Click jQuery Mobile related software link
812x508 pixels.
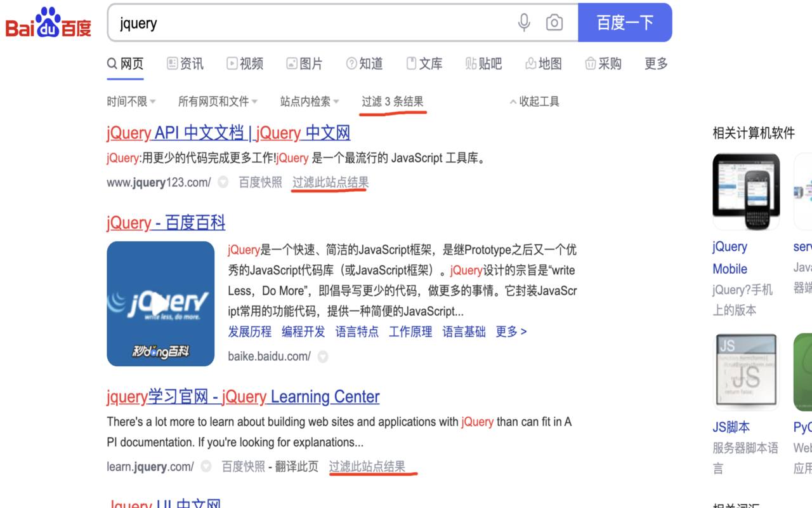point(730,258)
